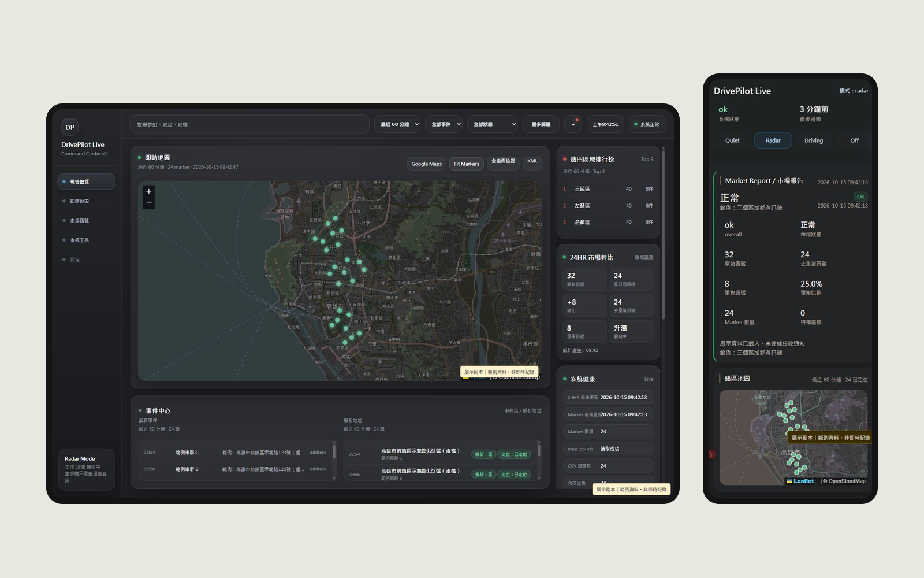Zoom out on the live map

[149, 203]
